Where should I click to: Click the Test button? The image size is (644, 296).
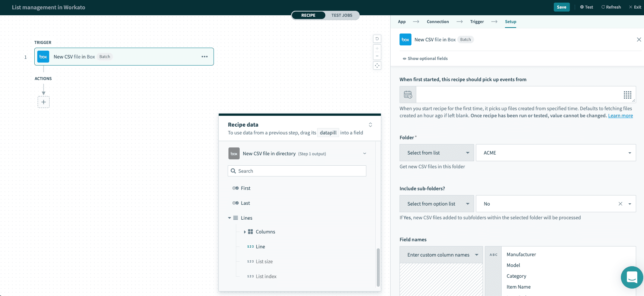587,7
